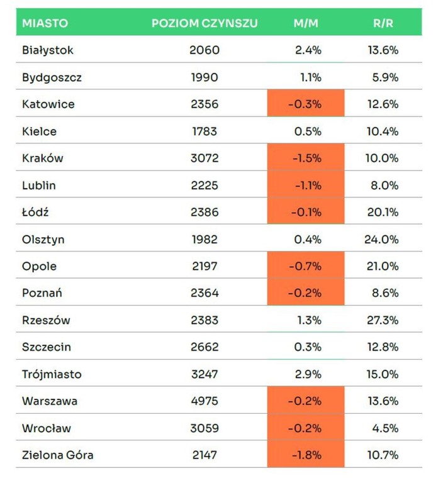Image resolution: width=448 pixels, height=478 pixels.
Task: Click the Trójmiasto row label
Action: point(52,374)
